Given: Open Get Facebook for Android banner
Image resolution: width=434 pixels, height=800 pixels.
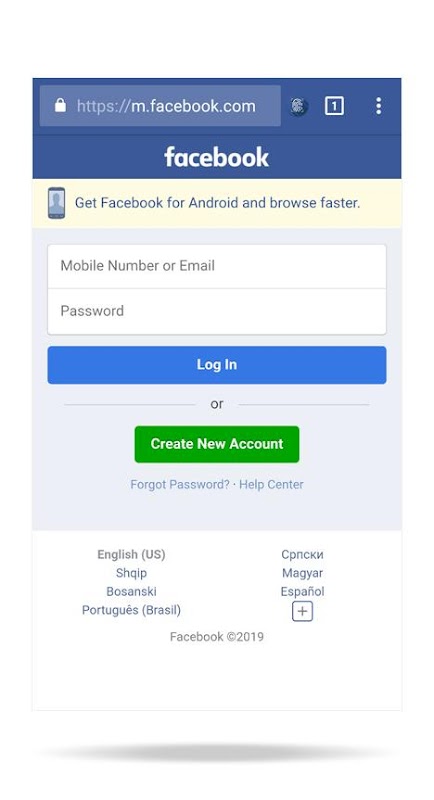Looking at the screenshot, I should click(217, 203).
